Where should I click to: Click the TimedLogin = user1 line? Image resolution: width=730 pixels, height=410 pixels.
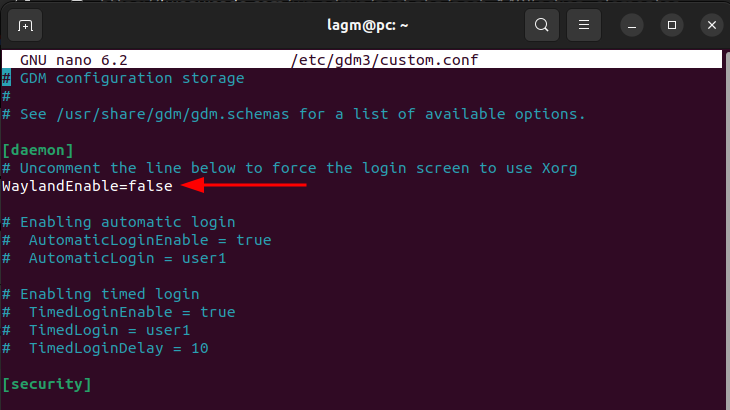pos(109,330)
